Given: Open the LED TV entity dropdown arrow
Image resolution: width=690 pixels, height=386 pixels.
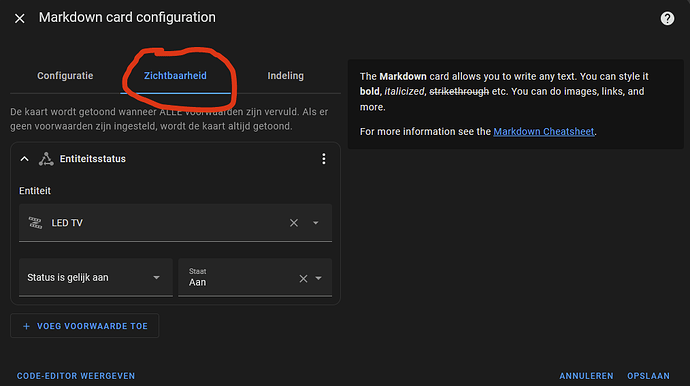Looking at the screenshot, I should point(316,223).
